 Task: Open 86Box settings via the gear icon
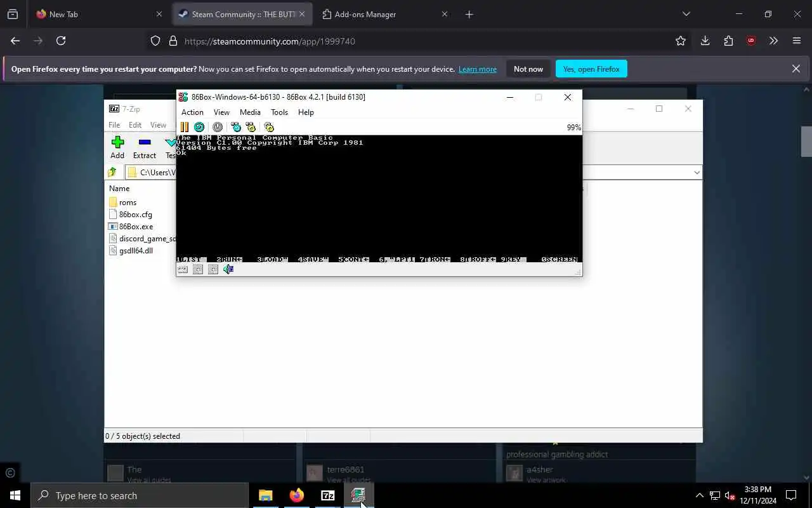pyautogui.click(x=269, y=127)
